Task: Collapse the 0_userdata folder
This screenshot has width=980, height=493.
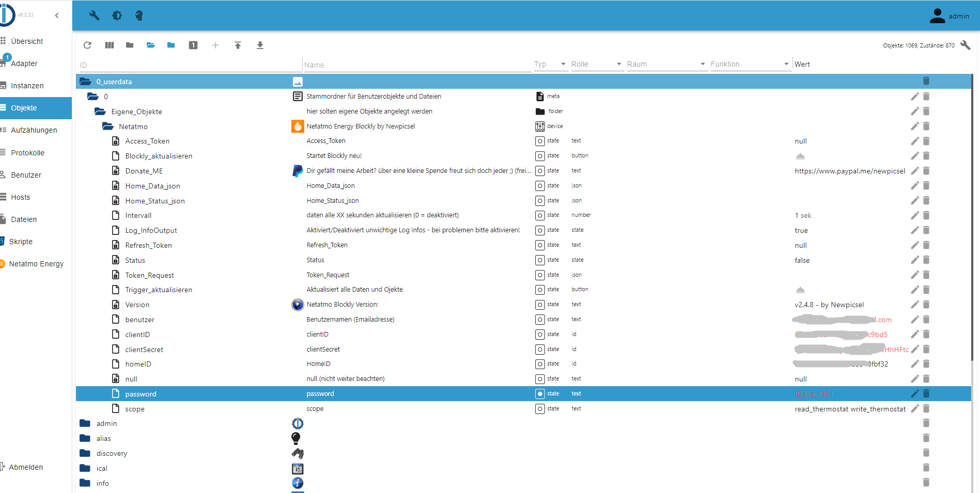Action: [85, 82]
